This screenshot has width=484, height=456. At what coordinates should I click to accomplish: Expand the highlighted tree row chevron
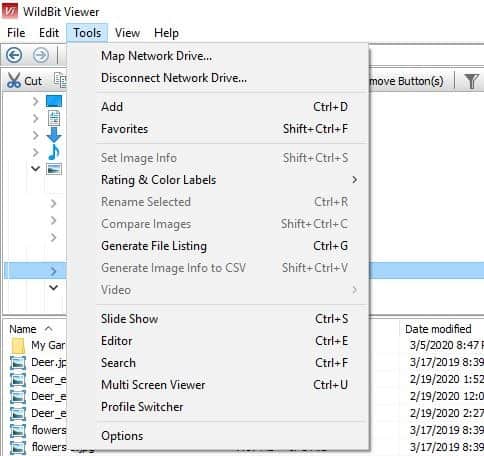(53, 271)
